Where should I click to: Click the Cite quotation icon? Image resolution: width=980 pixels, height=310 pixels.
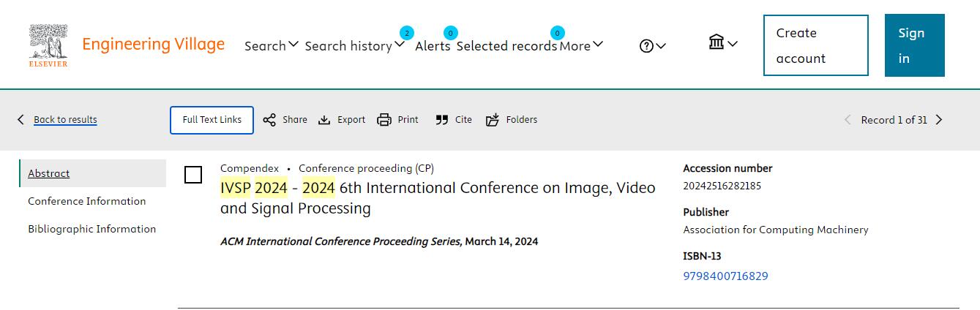441,120
